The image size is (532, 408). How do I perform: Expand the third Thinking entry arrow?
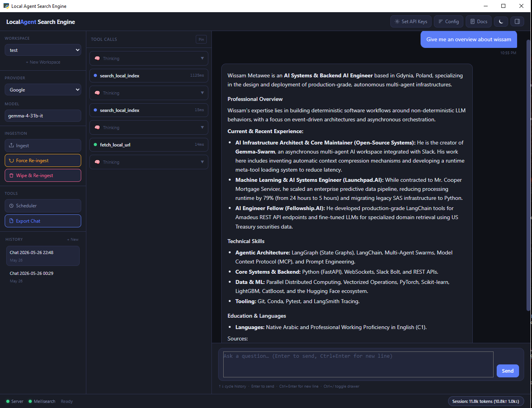click(202, 127)
